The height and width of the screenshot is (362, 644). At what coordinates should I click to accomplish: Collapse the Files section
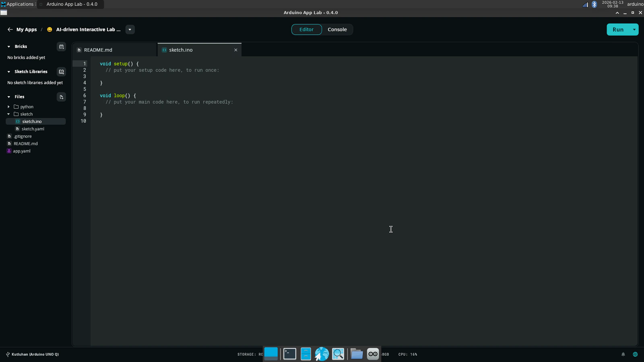tap(9, 97)
